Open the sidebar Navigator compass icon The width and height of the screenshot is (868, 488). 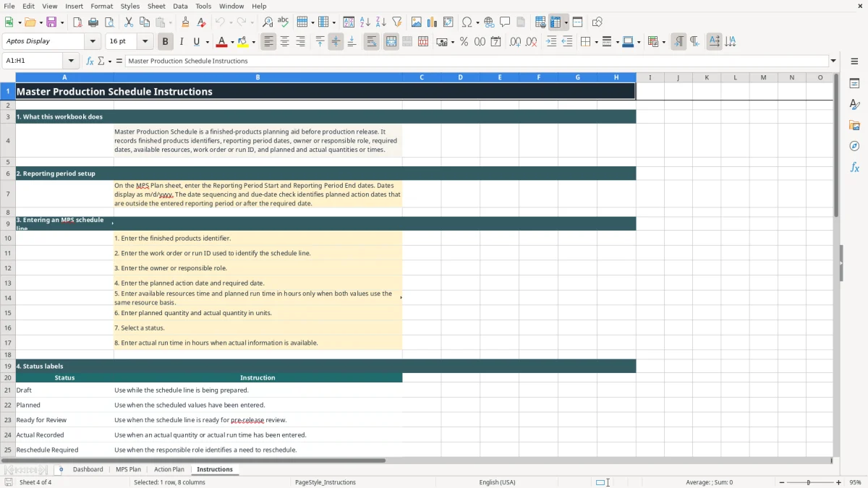(854, 146)
